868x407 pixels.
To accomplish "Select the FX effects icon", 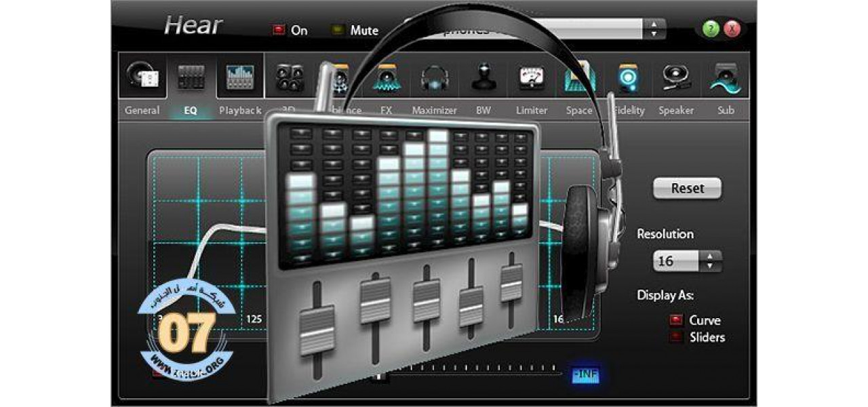I will click(387, 78).
